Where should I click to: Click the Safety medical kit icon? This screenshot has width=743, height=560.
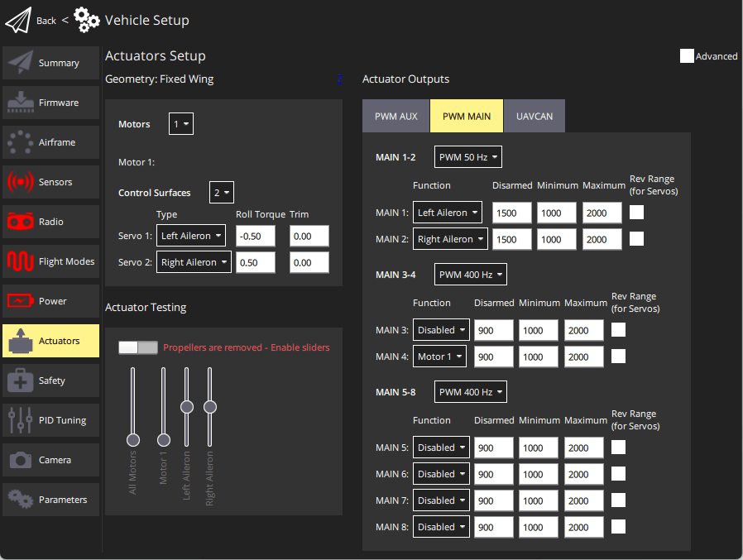[x=20, y=381]
